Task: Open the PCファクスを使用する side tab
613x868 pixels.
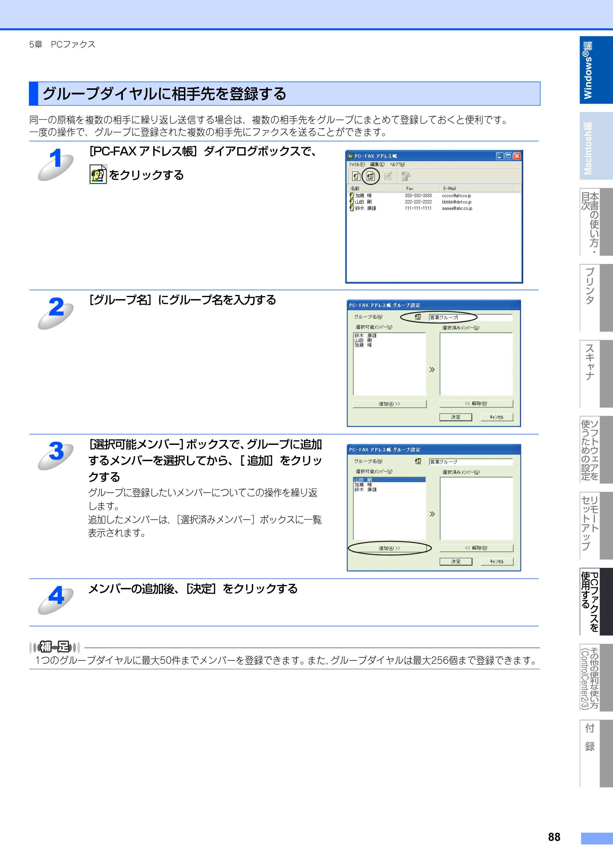Action: [x=596, y=602]
